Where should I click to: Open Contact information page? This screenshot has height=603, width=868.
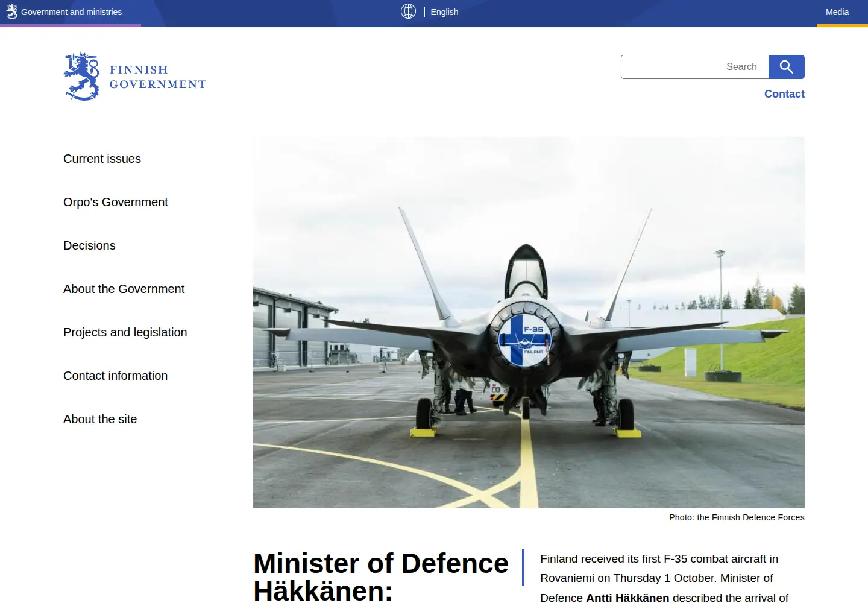coord(116,376)
